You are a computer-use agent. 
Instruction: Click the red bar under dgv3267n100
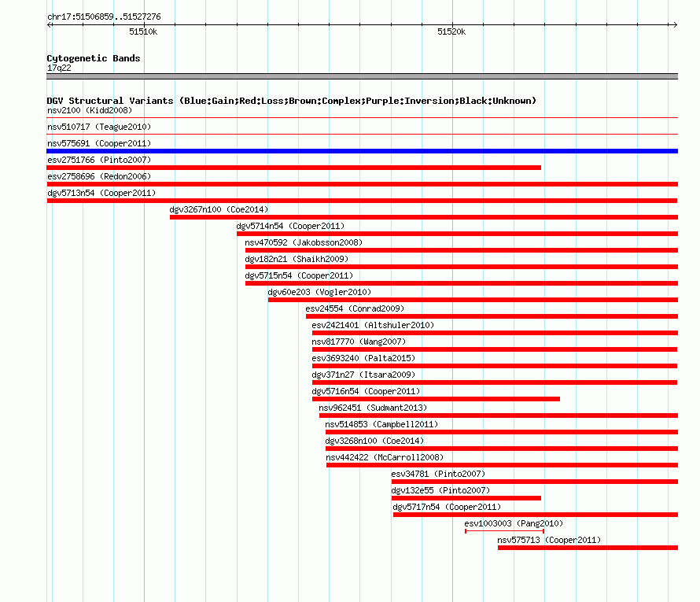pos(424,217)
